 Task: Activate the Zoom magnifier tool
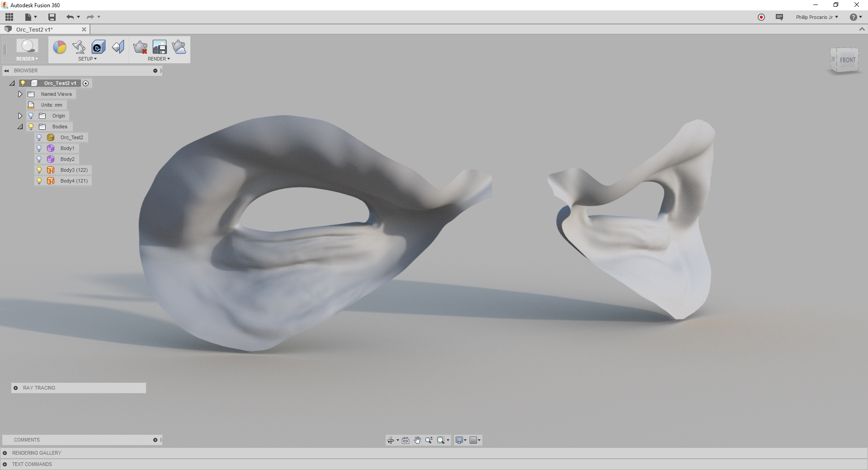click(x=429, y=440)
